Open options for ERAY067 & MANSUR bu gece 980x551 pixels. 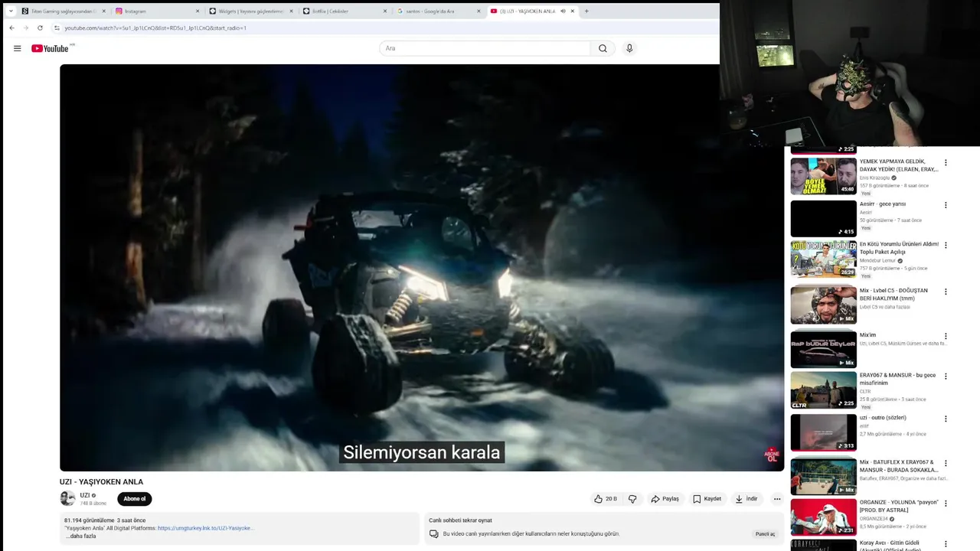point(946,376)
